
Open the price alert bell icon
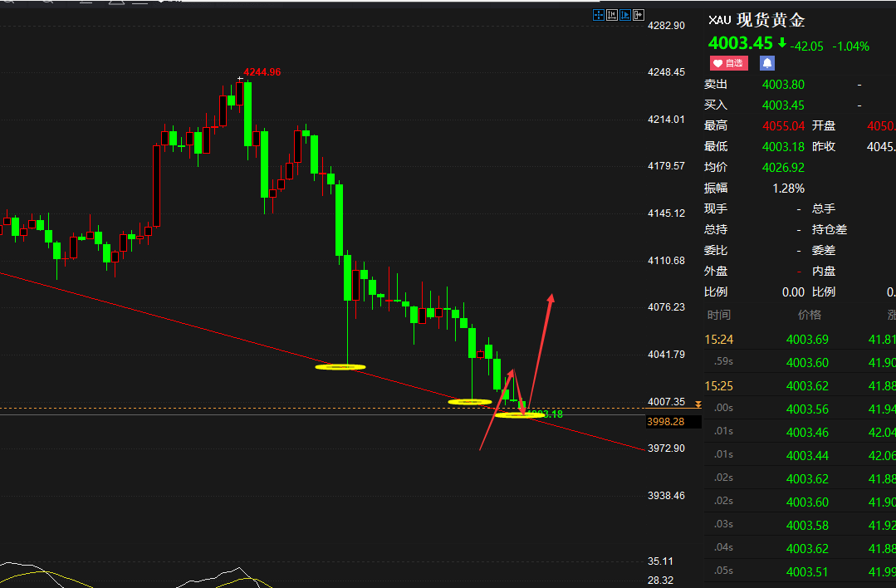coord(766,63)
